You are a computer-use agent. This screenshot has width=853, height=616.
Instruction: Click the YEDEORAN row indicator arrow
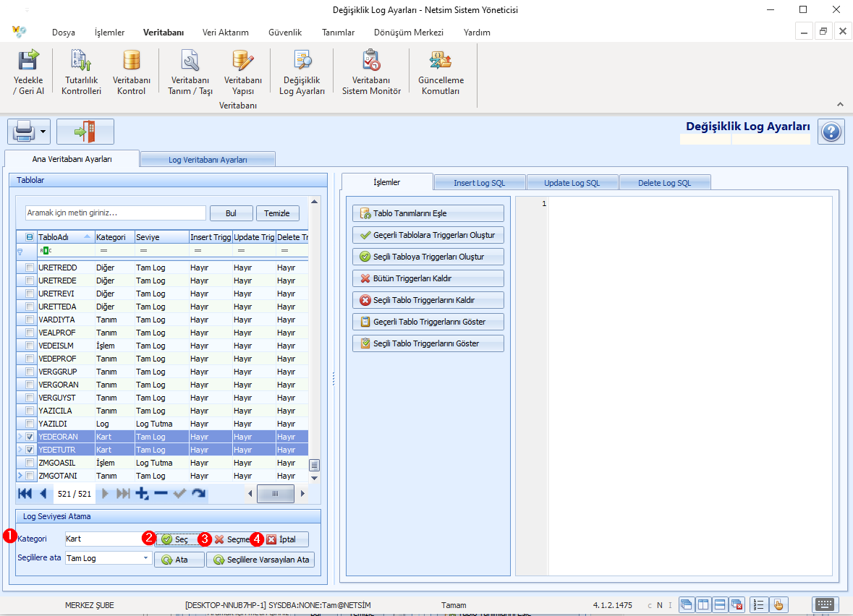coord(20,437)
